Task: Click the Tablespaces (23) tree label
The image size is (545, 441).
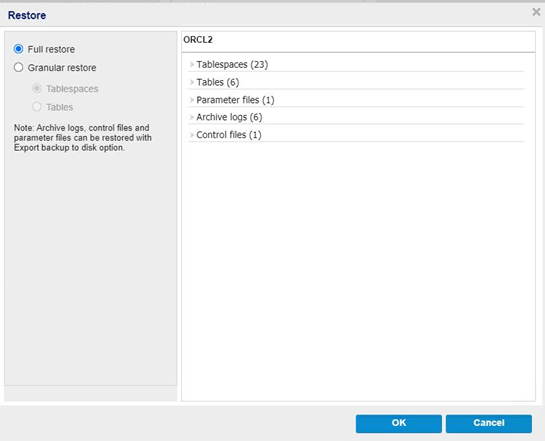Action: 232,65
